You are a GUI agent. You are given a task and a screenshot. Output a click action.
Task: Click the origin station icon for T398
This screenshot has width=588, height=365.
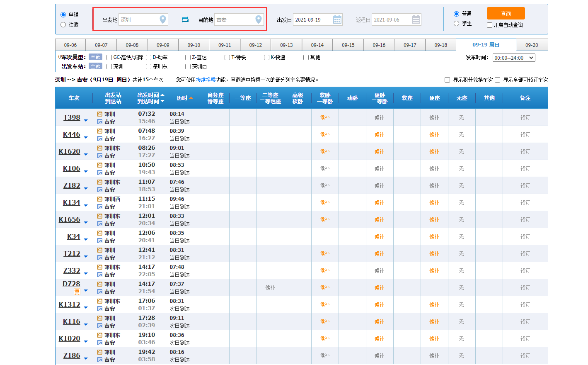tap(99, 114)
